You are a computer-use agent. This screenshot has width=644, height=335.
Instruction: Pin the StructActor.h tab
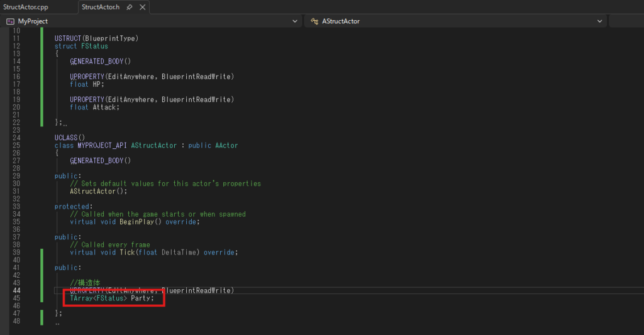(x=130, y=7)
